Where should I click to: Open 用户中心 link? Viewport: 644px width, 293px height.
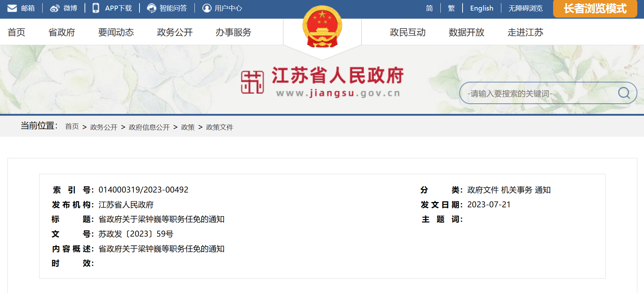[x=228, y=8]
